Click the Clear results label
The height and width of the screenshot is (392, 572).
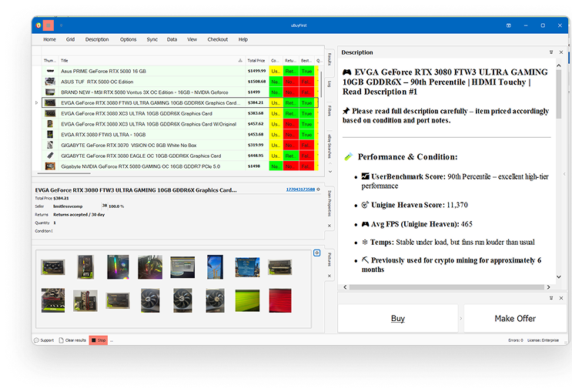point(75,340)
